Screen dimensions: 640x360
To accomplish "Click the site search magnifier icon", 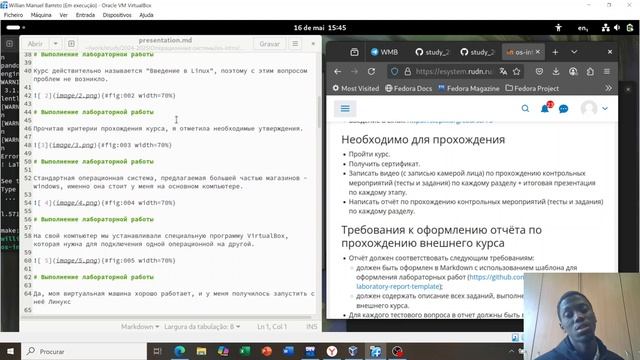I will coord(525,109).
